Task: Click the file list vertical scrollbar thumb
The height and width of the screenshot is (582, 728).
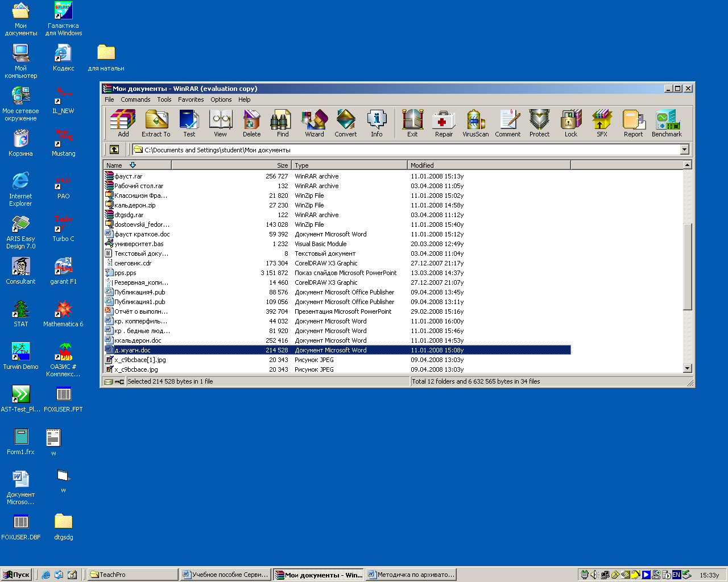Action: tap(687, 267)
